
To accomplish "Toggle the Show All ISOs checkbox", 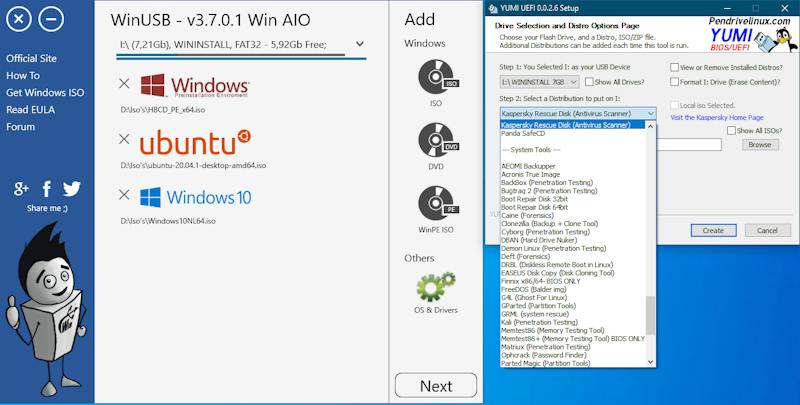I will 732,131.
